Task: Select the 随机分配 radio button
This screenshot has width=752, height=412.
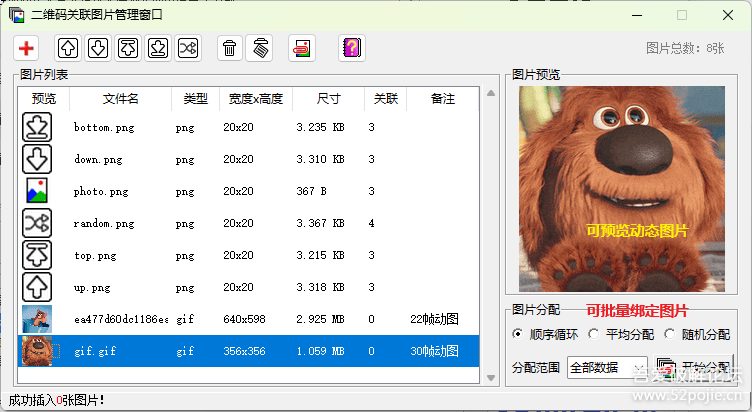Action: click(x=671, y=334)
